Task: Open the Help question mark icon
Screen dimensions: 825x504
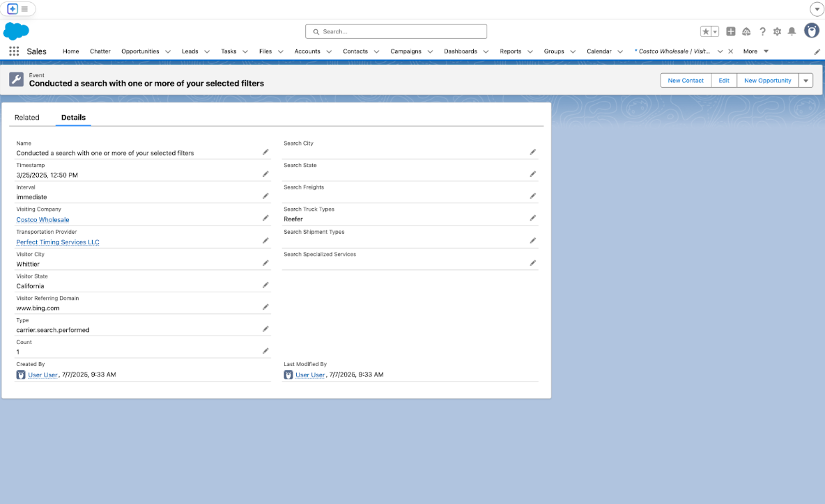Action: (762, 31)
